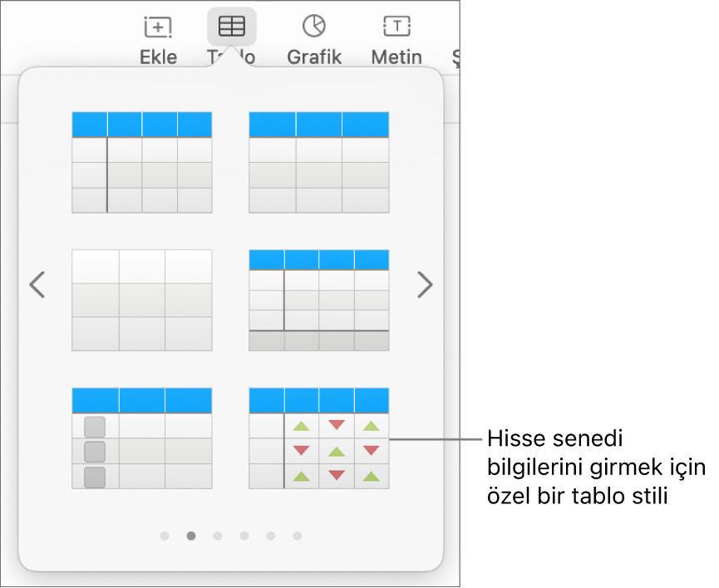719x588 pixels.
Task: Select the stock table style with arrows
Action: (x=319, y=439)
